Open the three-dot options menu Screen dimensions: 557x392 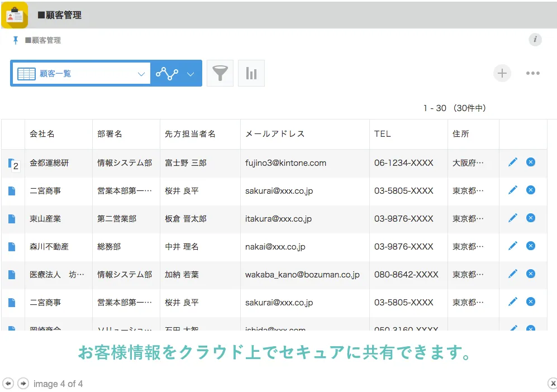tap(532, 73)
